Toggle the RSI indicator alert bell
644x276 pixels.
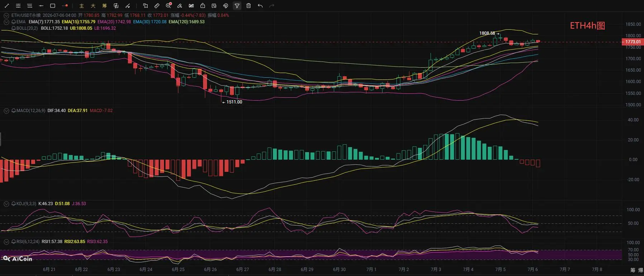[14, 242]
